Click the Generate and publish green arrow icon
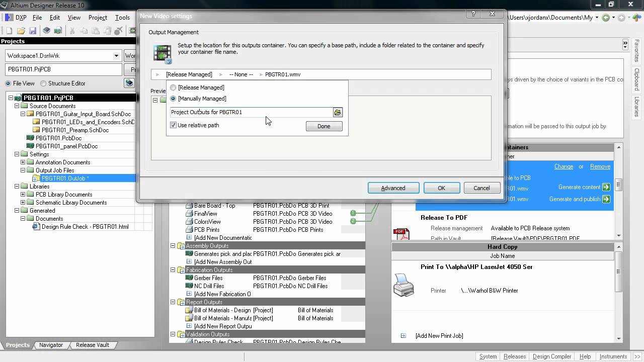Screen dimensions: 644x362 [606, 199]
